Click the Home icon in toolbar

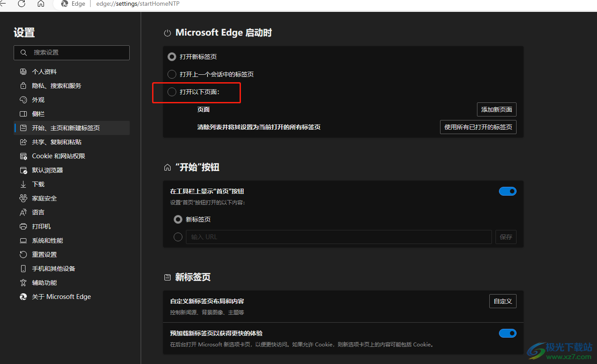click(x=40, y=4)
